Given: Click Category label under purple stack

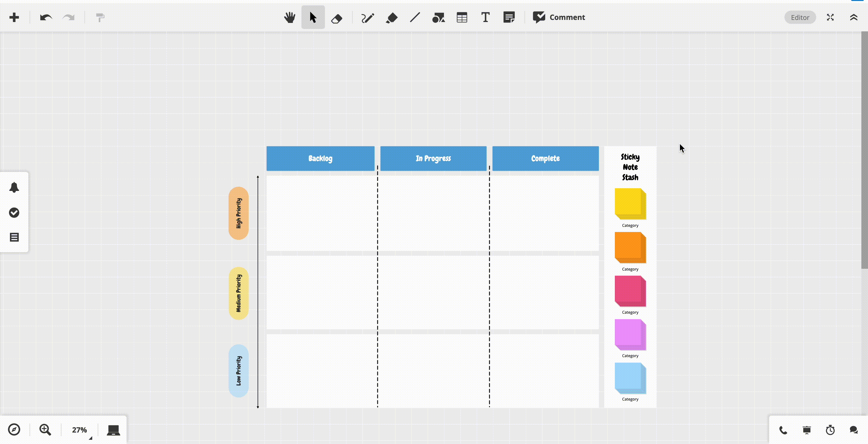Looking at the screenshot, I should pyautogui.click(x=630, y=356).
